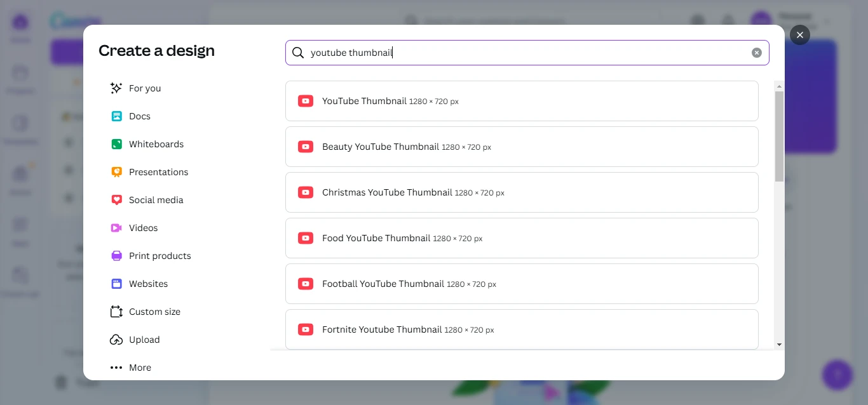This screenshot has width=868, height=405.
Task: Choose the Custom size option
Action: (x=155, y=312)
